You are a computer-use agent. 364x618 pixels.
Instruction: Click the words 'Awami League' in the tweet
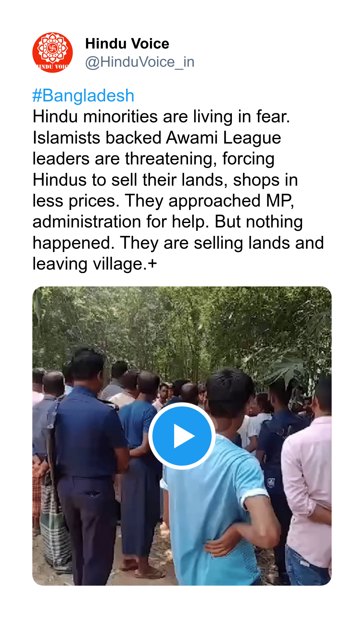click(x=223, y=138)
